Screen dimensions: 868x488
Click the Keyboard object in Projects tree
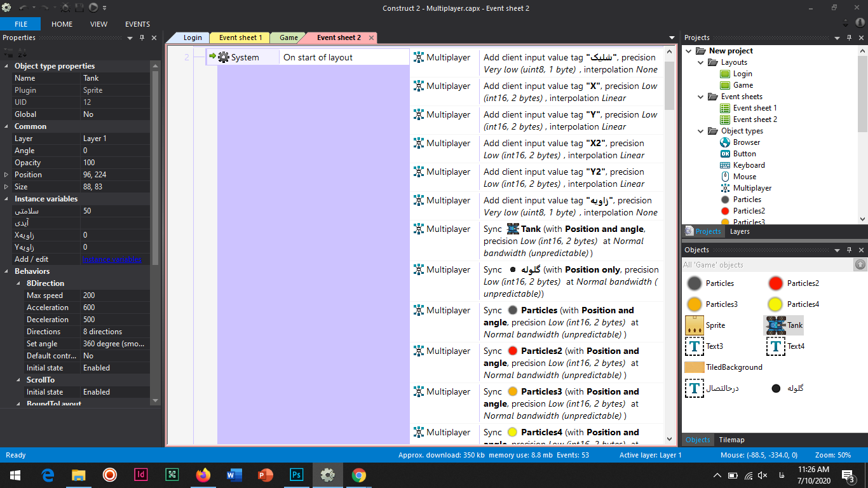748,165
